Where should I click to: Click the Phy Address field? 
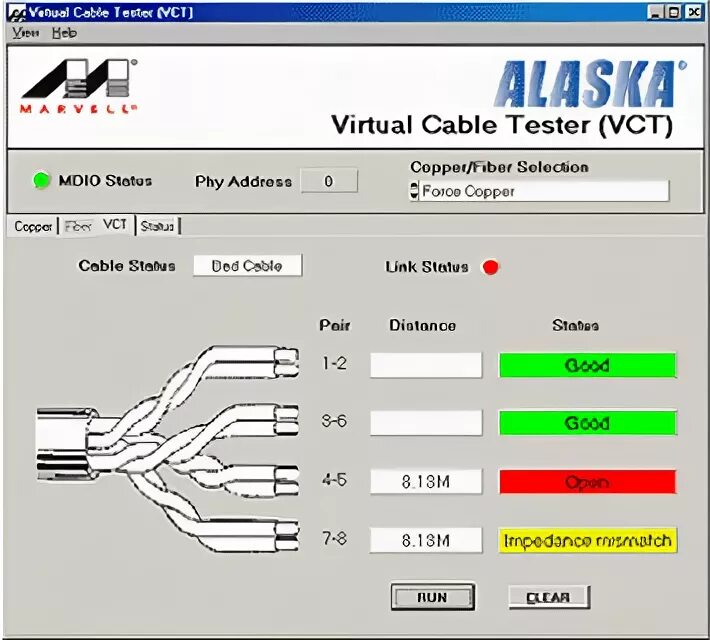(329, 181)
